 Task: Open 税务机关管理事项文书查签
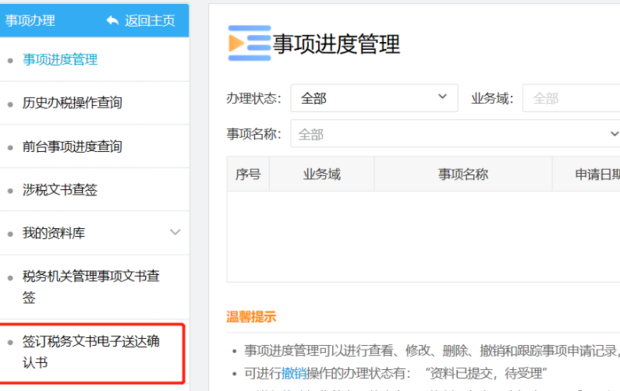point(91,287)
